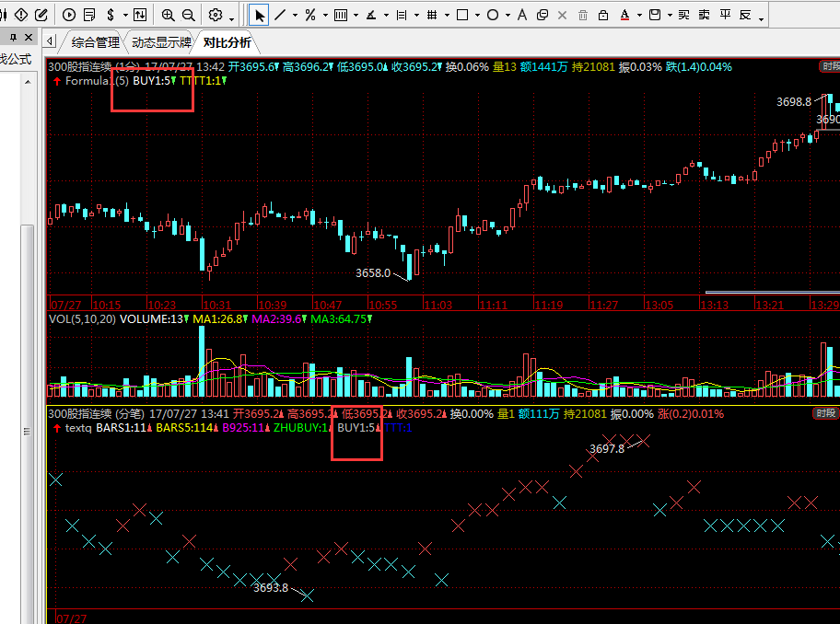Open the settings gear dropdown arrow

point(232,16)
